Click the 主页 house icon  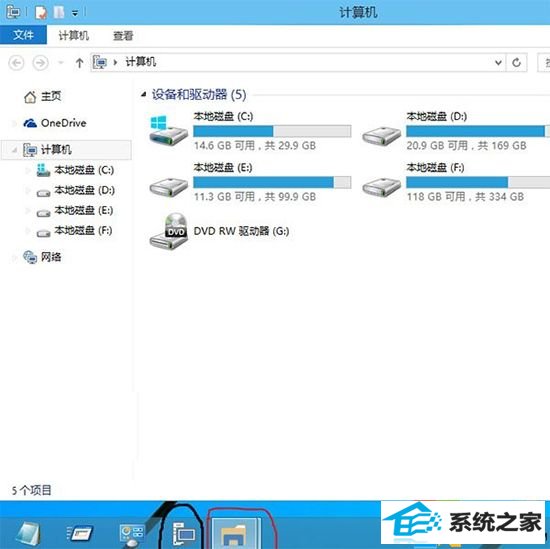pos(30,97)
